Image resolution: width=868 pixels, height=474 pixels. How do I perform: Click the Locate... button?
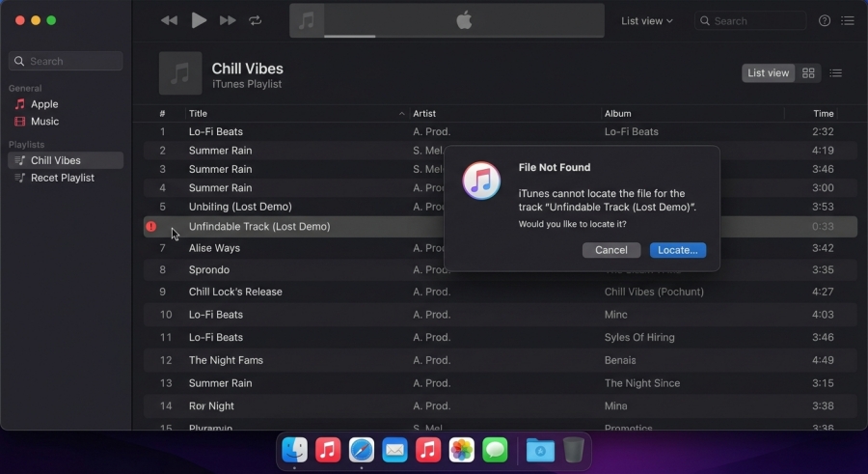(x=678, y=250)
